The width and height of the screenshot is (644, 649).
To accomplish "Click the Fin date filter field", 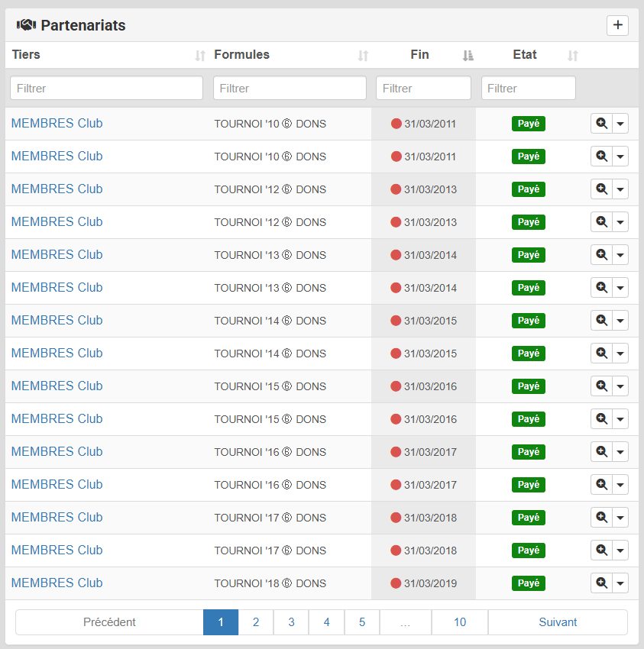I will pos(423,88).
